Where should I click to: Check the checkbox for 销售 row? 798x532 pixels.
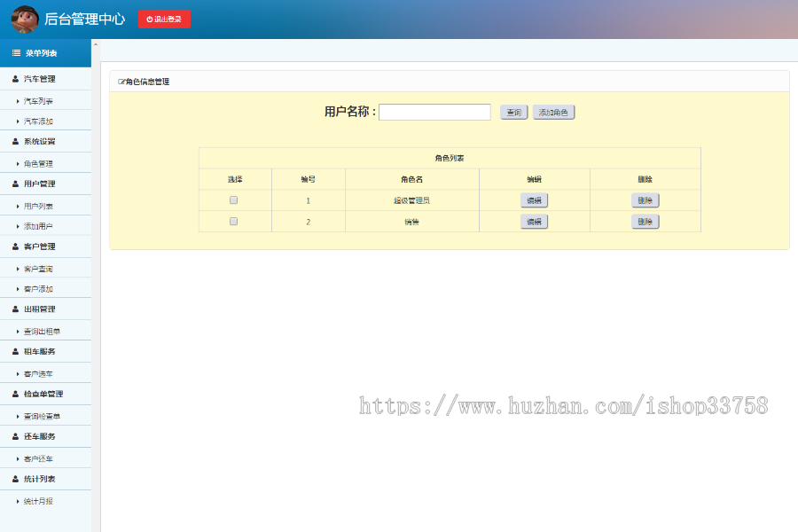[233, 221]
